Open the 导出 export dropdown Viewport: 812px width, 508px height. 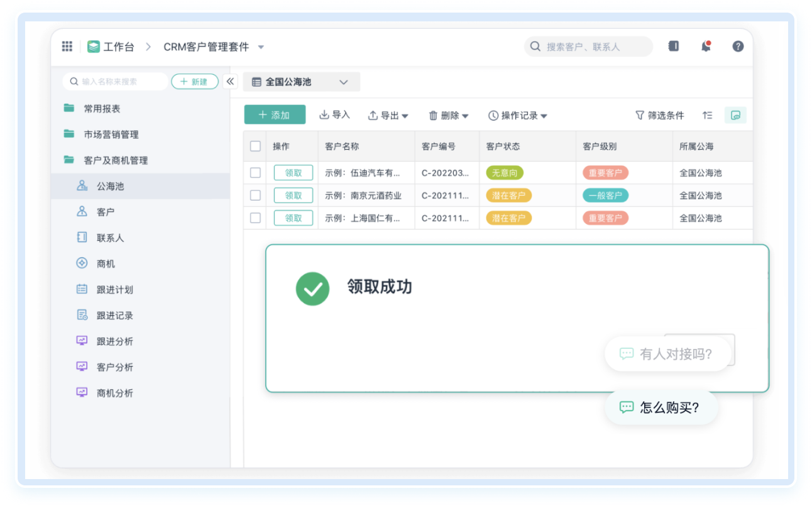(388, 115)
